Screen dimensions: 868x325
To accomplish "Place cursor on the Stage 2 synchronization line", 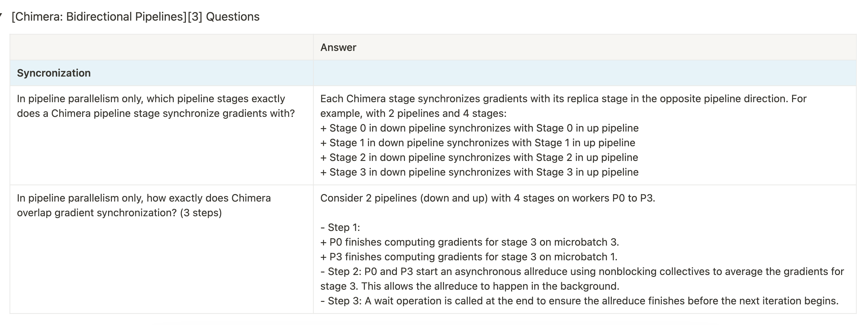I will 479,157.
